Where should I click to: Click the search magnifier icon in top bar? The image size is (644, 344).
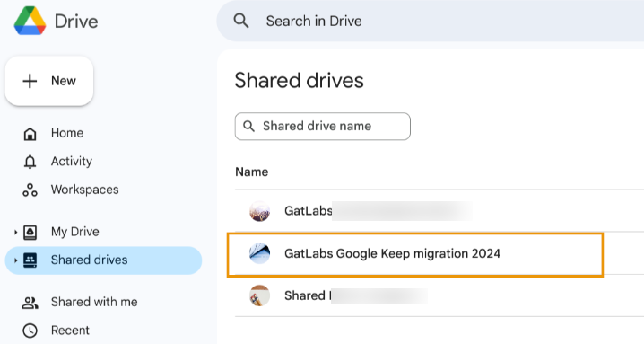(241, 21)
